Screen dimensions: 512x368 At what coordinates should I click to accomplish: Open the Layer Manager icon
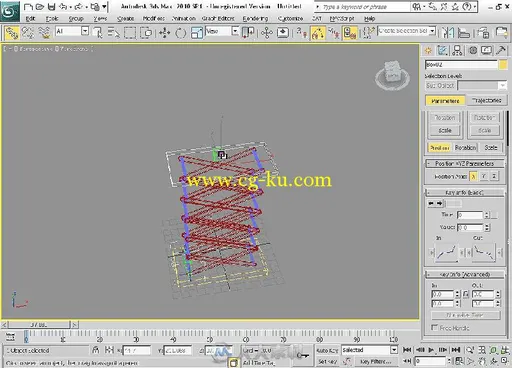click(483, 33)
